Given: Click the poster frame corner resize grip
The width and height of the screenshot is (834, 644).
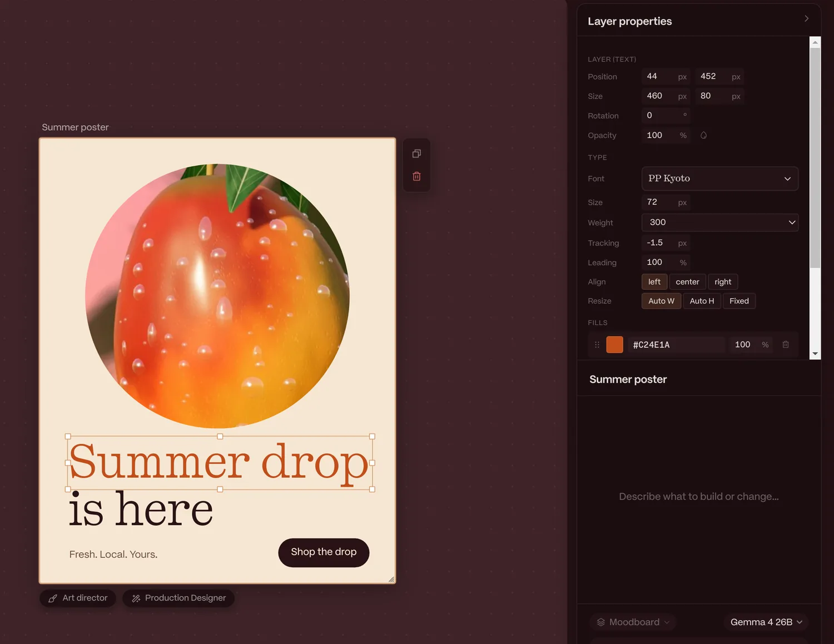Looking at the screenshot, I should point(391,579).
